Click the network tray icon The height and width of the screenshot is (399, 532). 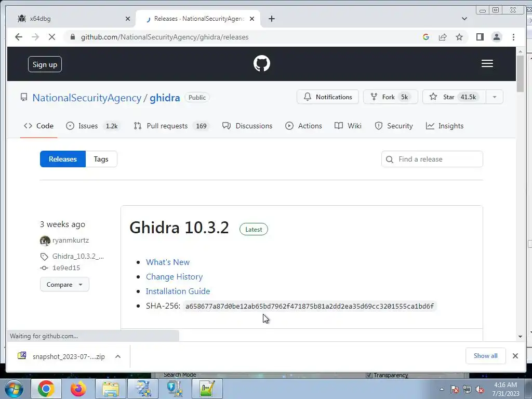tap(467, 390)
